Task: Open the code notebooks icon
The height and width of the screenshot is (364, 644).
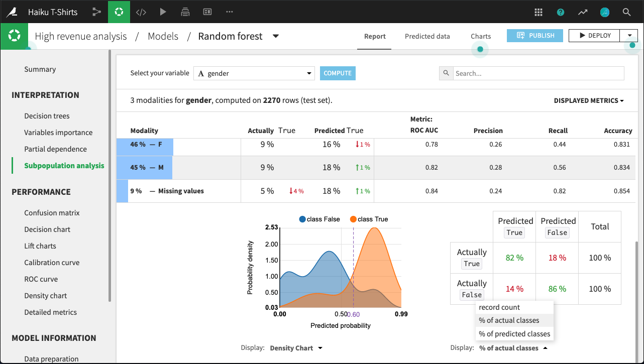Action: click(141, 12)
